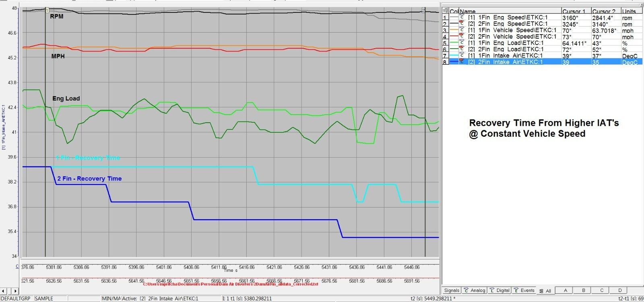Click the red color swatch of 2Fin Vehicle Speed
This screenshot has height=302, width=644.
pyautogui.click(x=454, y=37)
